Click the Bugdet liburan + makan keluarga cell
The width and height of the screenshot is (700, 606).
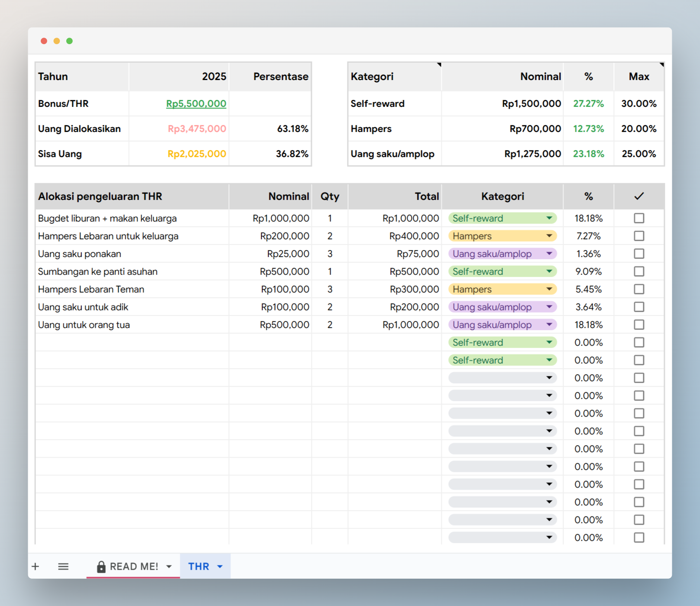[132, 218]
